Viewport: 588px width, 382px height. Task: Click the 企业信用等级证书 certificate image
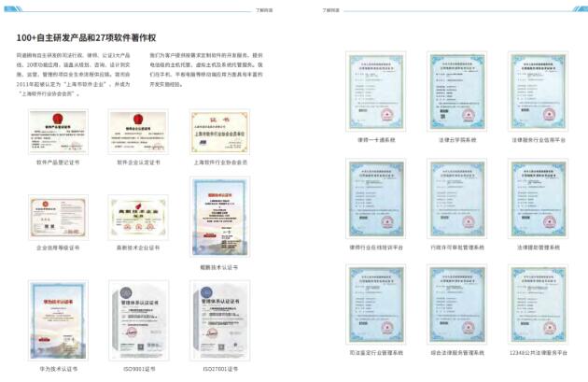click(58, 219)
